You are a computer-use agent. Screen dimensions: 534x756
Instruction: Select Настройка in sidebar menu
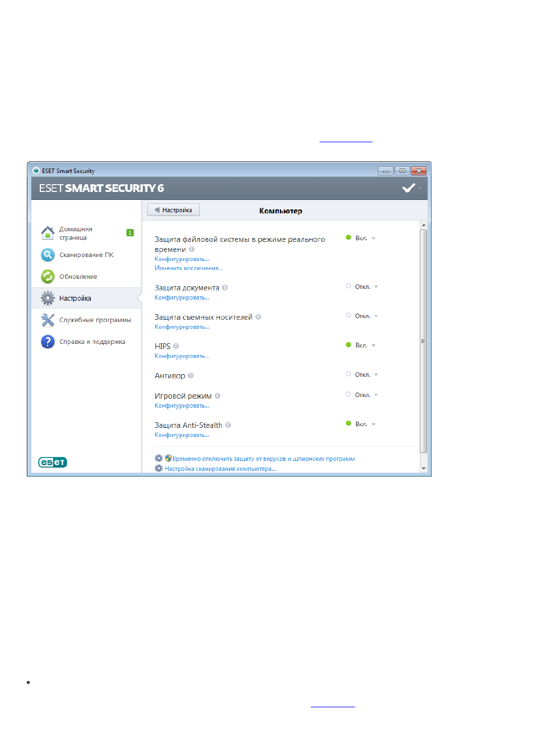click(87, 298)
